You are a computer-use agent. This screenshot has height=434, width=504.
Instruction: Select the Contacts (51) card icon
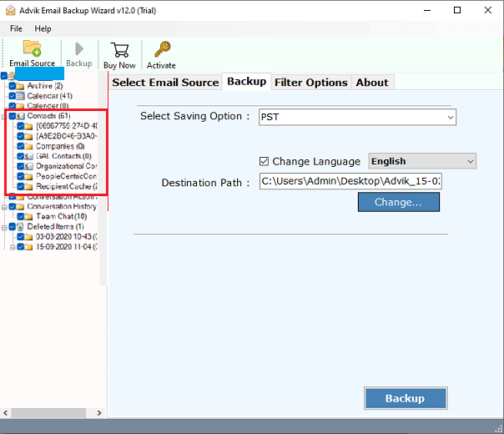point(20,116)
